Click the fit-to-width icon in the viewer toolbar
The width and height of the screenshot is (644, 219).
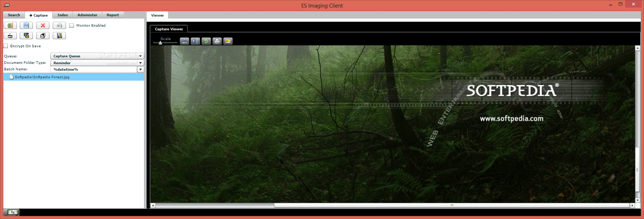click(184, 41)
